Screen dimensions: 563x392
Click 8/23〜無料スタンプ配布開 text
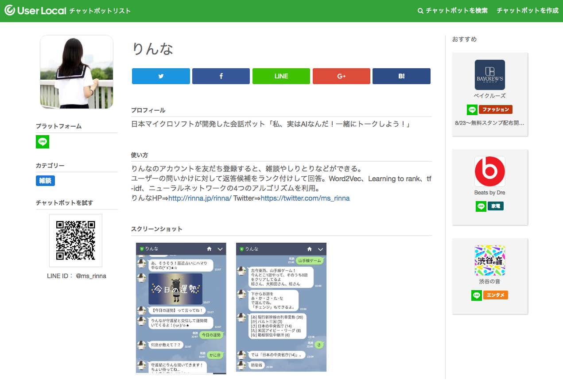490,123
